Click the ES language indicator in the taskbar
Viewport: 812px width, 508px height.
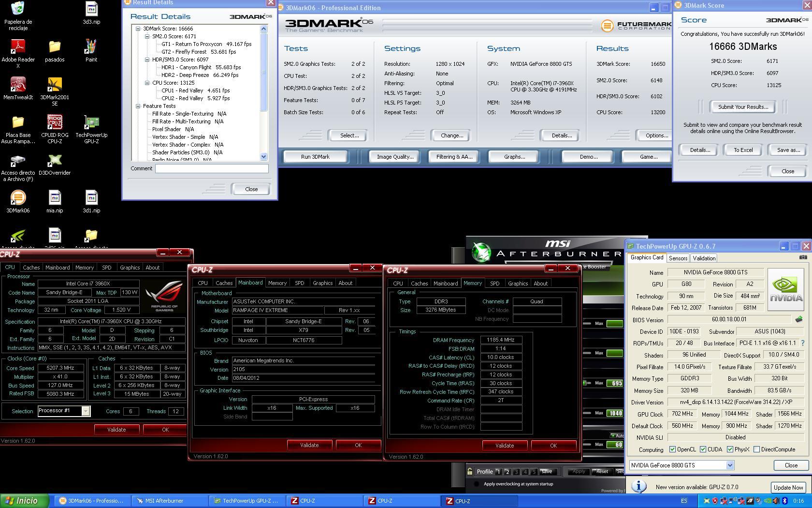pos(684,501)
